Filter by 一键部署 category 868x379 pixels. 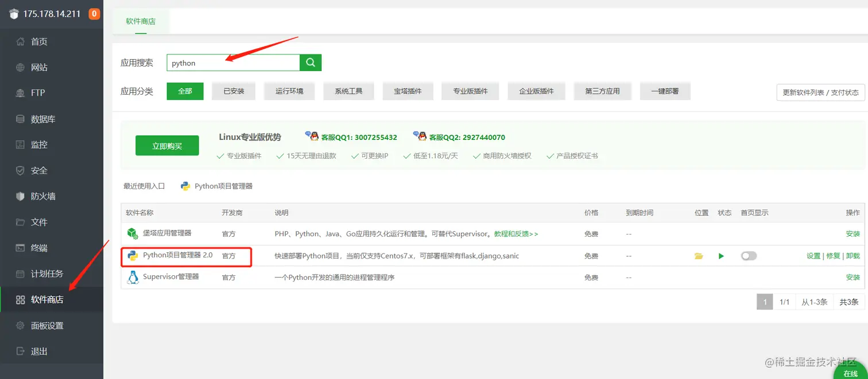pyautogui.click(x=665, y=91)
